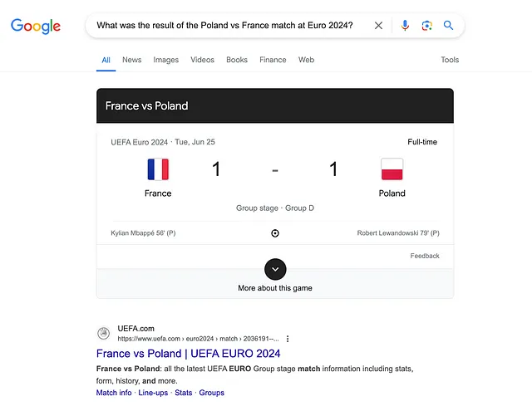Click the UEFA.com site favicon
Screen dimensions: 532x406
coord(103,333)
